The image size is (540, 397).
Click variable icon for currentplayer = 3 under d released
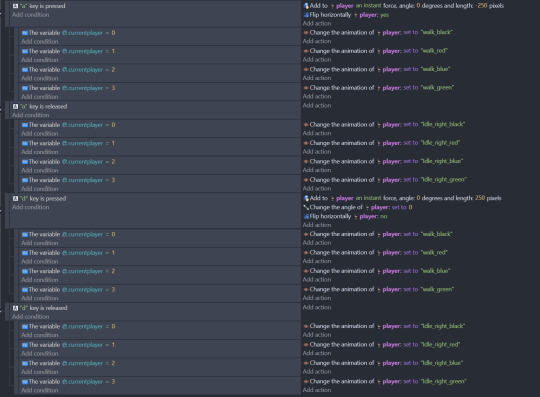(x=25, y=382)
